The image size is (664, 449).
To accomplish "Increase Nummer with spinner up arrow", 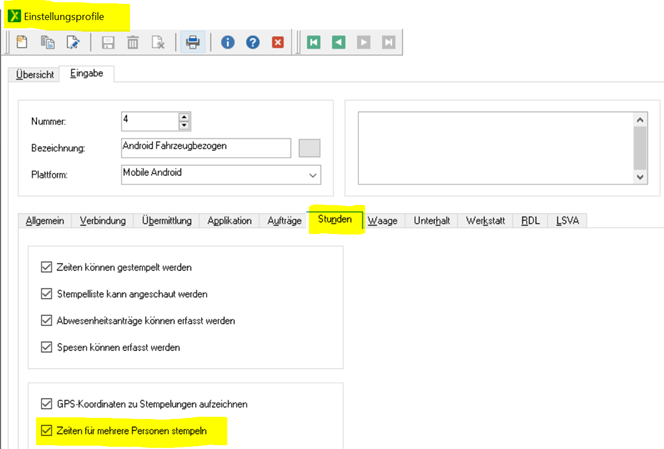I will 183,116.
